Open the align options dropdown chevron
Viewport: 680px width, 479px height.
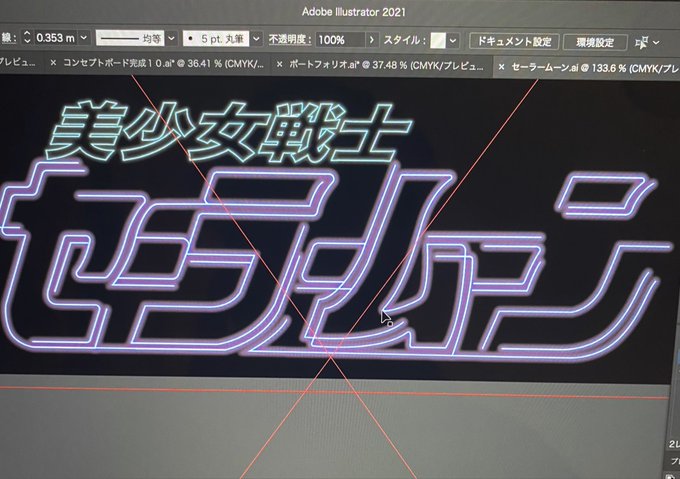click(656, 42)
